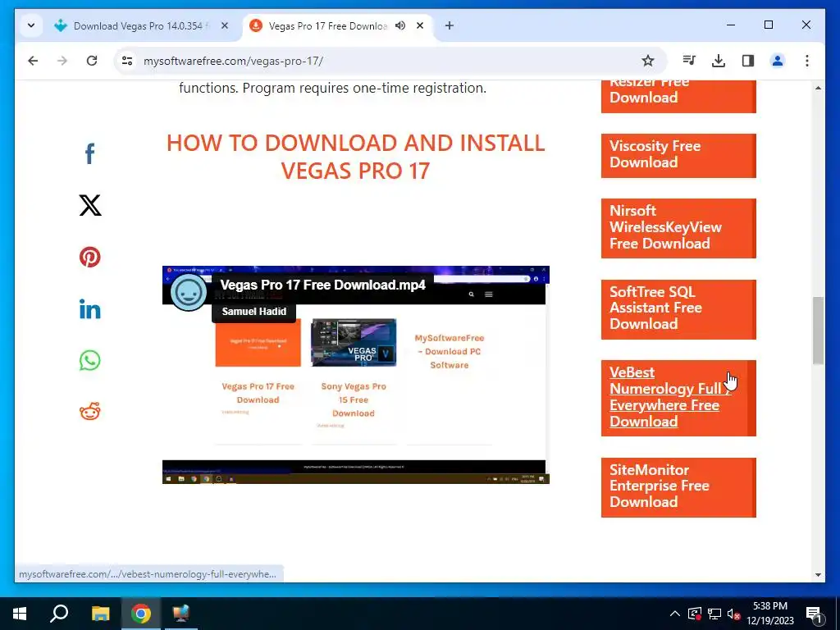Open clock and date 5:38 PM

click(769, 614)
